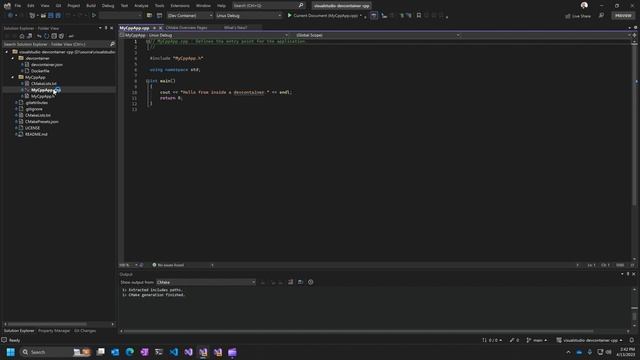The height and width of the screenshot is (360, 640).
Task: Click the feedback icon next to Live Share
Action: [601, 16]
